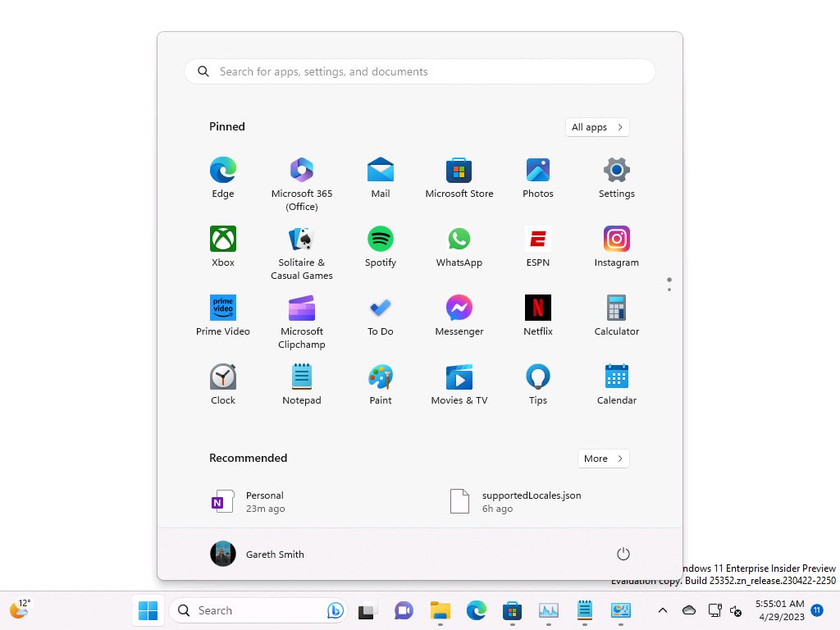Open File Explorer on the taskbar
Image resolution: width=840 pixels, height=630 pixels.
point(441,610)
